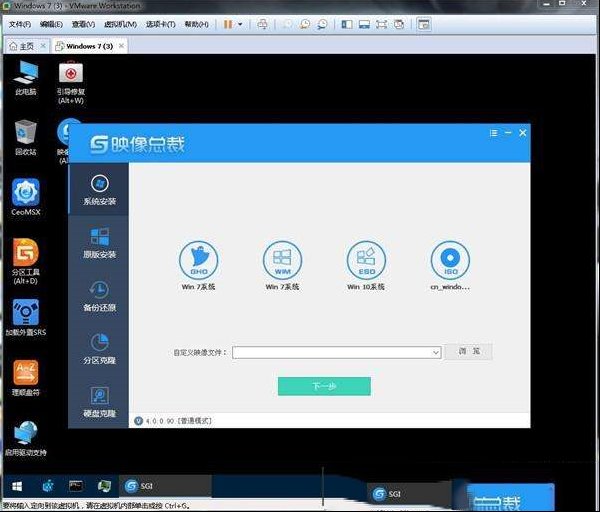Close the Windows 7 (3) tab
The width and height of the screenshot is (600, 512).
[x=121, y=46]
